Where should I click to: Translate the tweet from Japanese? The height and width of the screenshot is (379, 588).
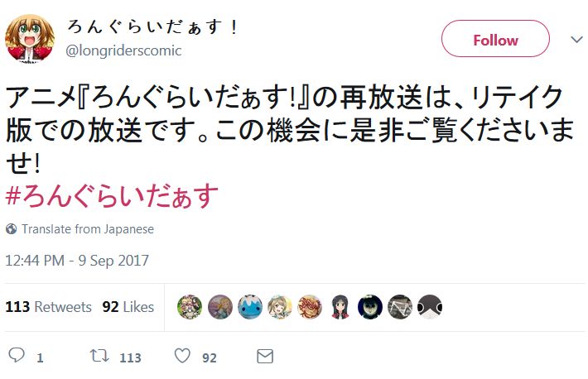[88, 228]
